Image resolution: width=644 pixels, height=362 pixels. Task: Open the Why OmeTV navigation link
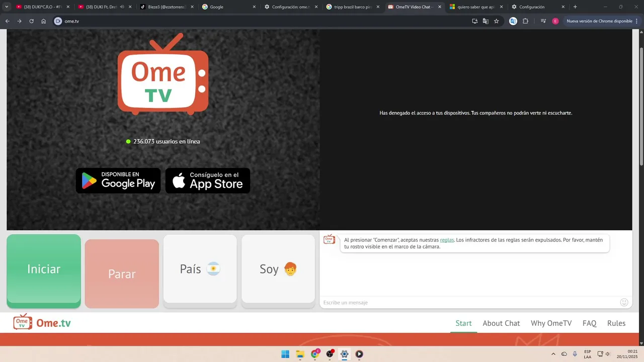point(551,323)
